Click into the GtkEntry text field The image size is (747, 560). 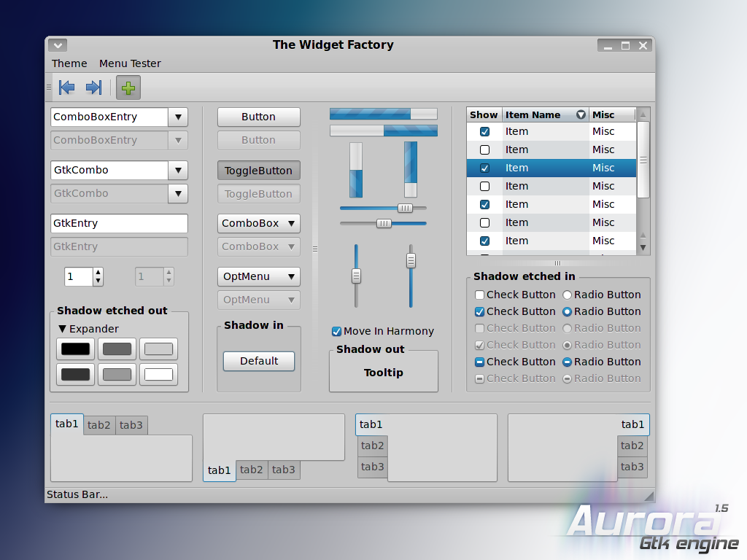coord(119,223)
